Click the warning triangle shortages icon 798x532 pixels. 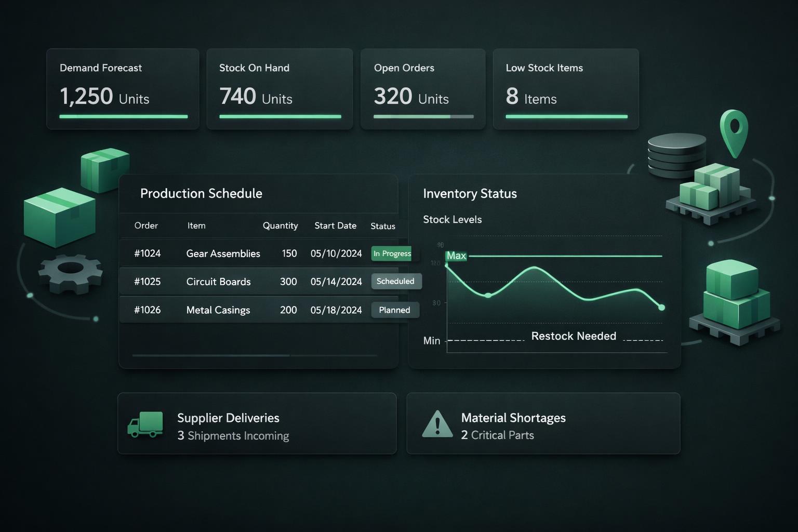437,424
